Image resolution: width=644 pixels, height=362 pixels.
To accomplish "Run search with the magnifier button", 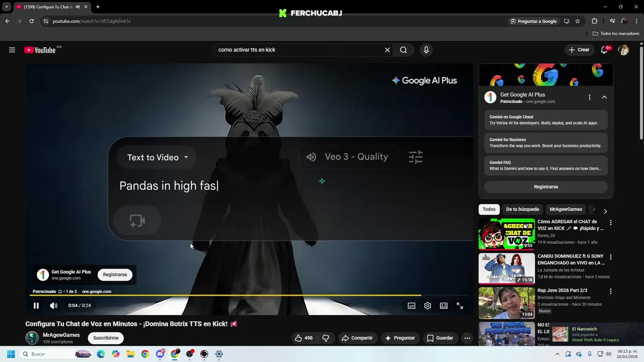I will point(404,50).
